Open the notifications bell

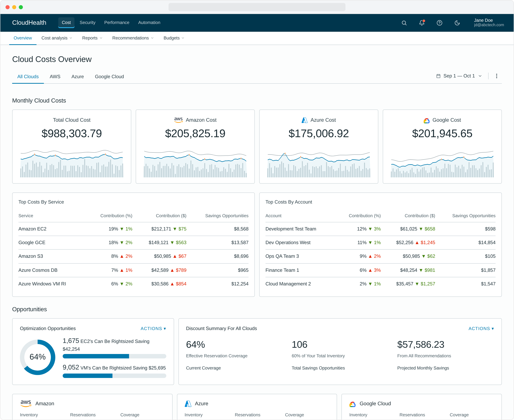click(422, 23)
